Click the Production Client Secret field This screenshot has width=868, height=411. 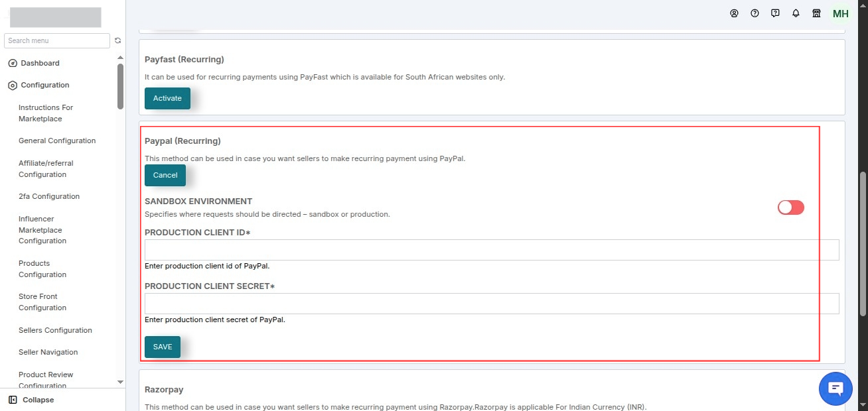pos(492,304)
